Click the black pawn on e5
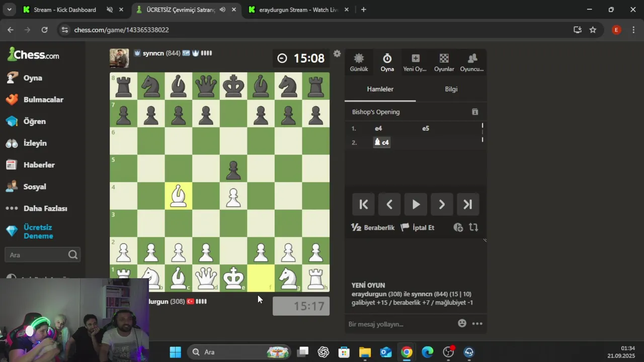Screen dimensions: 644x362 pos(233,169)
